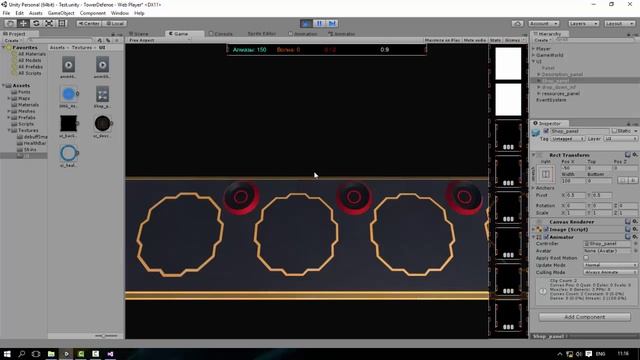
Task: Switch to the Scene tab
Action: click(x=139, y=34)
